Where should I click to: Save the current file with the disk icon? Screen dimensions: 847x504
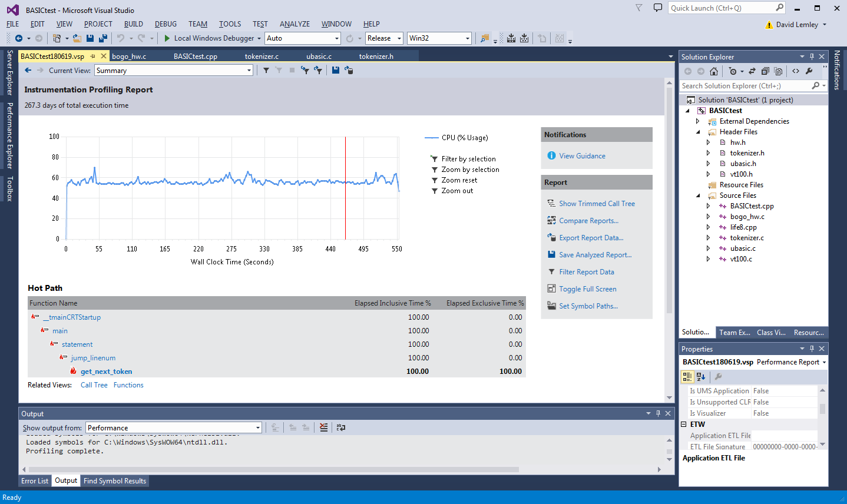click(90, 38)
